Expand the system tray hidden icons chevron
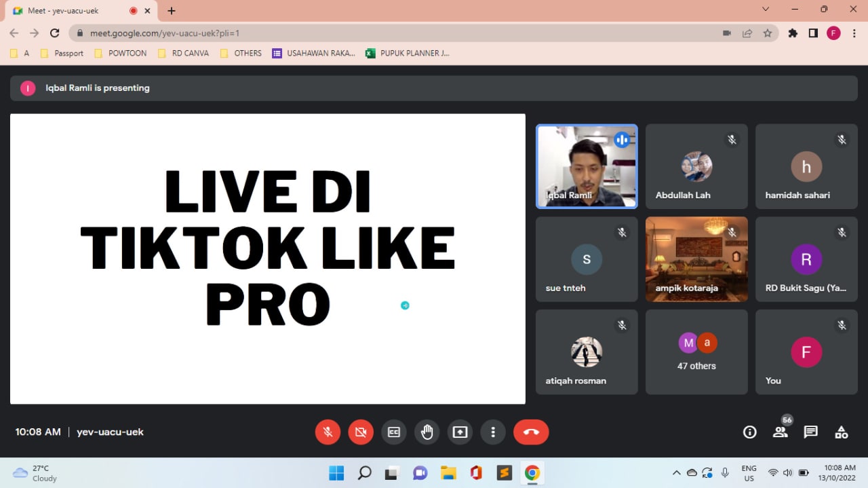The height and width of the screenshot is (488, 868). click(676, 473)
